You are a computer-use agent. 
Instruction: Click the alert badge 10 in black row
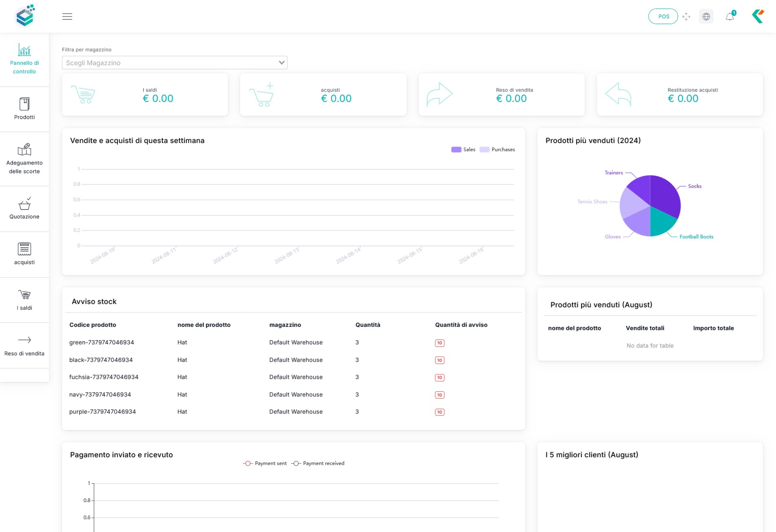point(439,360)
